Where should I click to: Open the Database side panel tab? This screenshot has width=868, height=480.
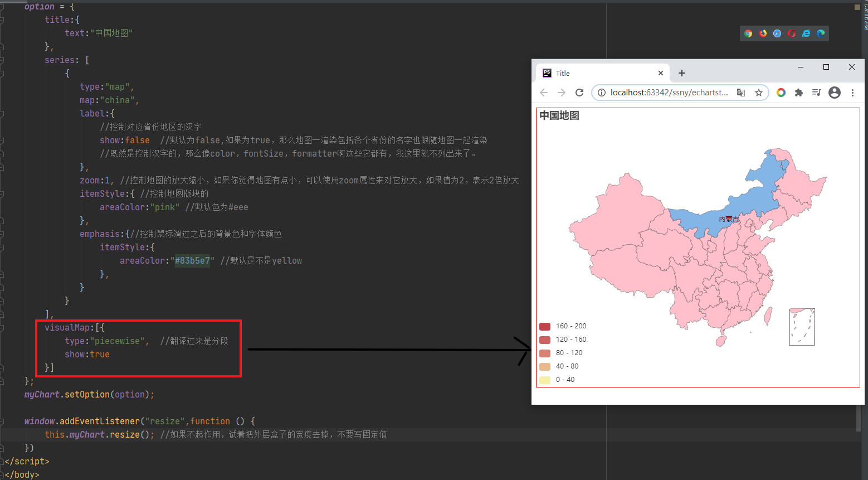point(865,16)
